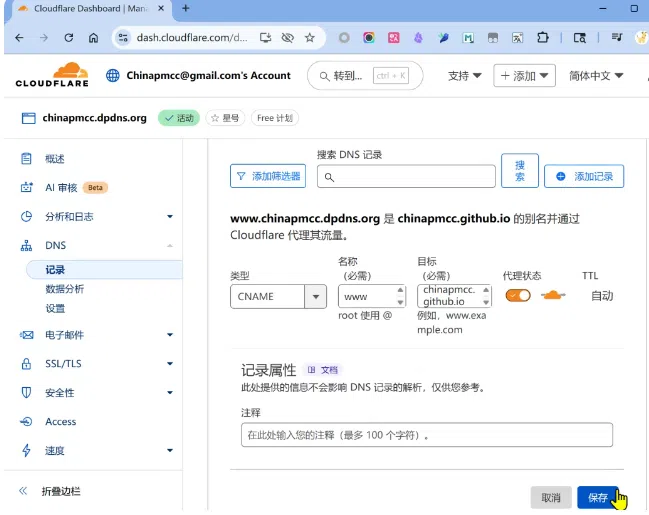Select 记录 under DNS
649x515 pixels.
click(x=104, y=270)
